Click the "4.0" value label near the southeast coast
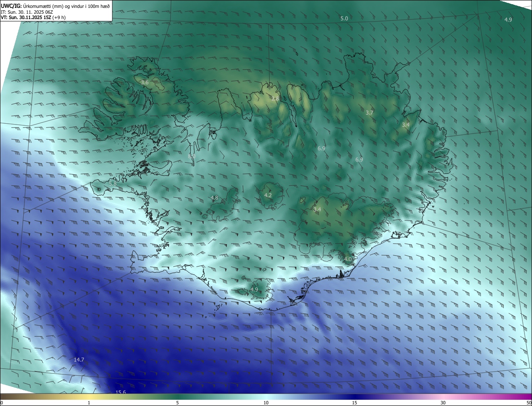 point(348,259)
